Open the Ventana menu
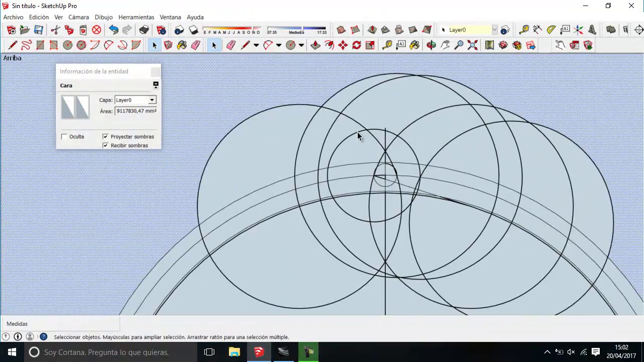The height and width of the screenshot is (362, 644). tap(171, 17)
